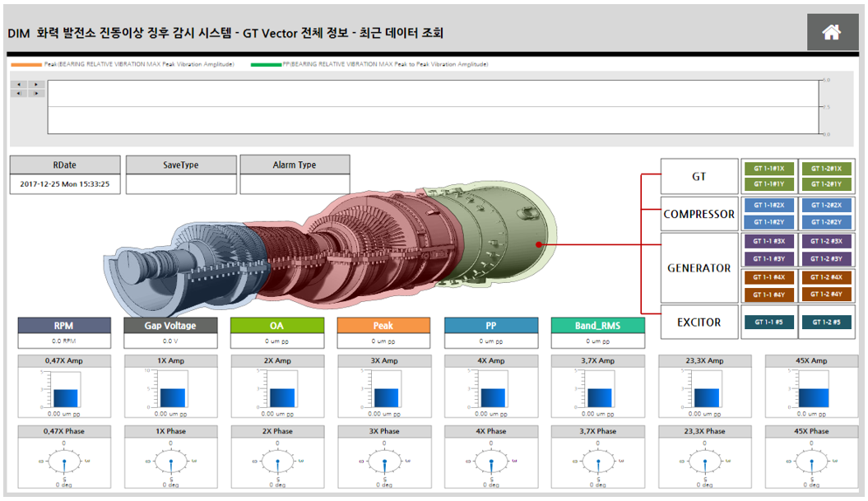
Task: Click the blue PP indicator header
Action: point(491,326)
